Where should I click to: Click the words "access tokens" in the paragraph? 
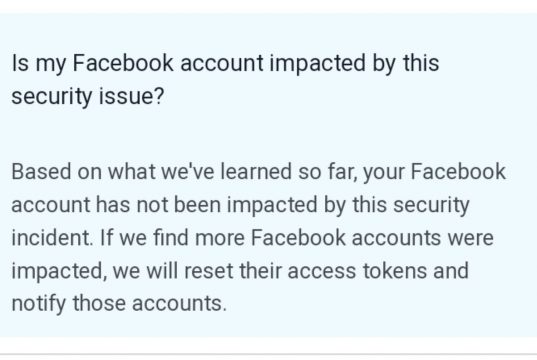click(x=356, y=271)
